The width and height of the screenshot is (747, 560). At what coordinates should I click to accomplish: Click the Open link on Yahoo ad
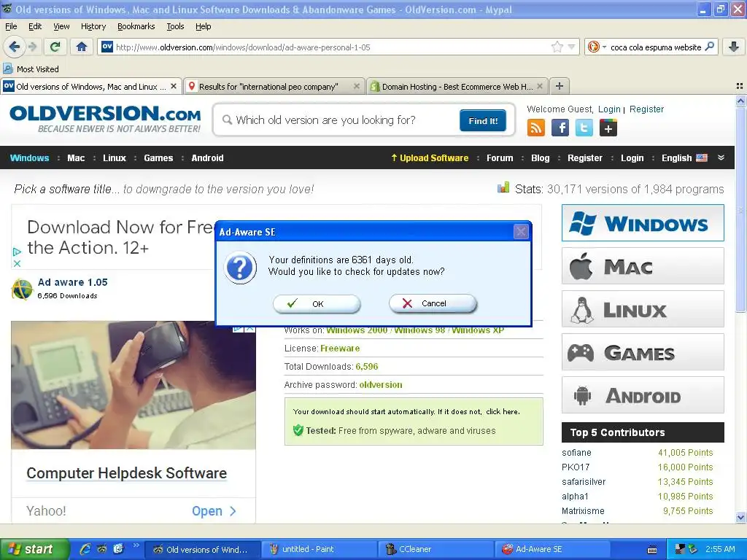click(214, 511)
